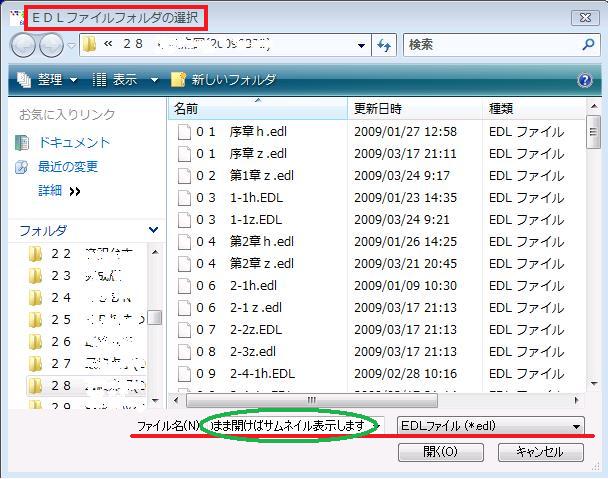Click the back navigation arrow button

[23, 45]
